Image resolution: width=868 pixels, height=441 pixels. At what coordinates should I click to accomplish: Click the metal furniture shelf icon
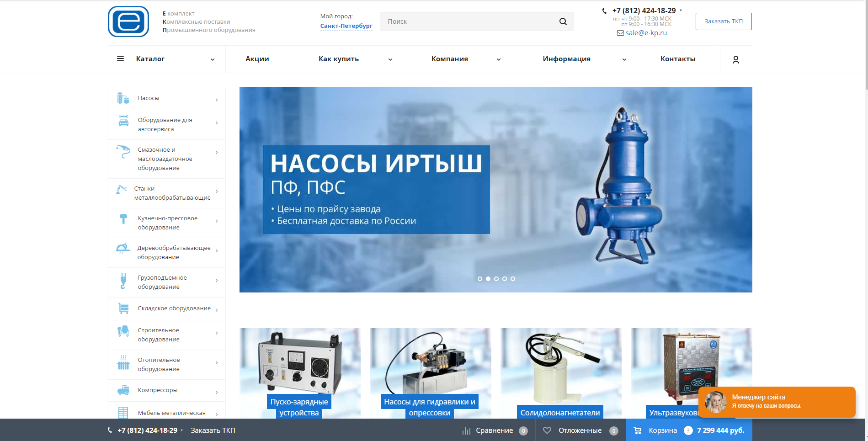click(123, 413)
